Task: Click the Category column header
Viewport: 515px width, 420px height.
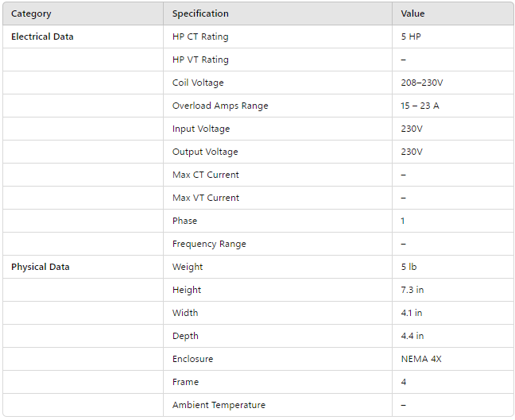Action: [31, 13]
